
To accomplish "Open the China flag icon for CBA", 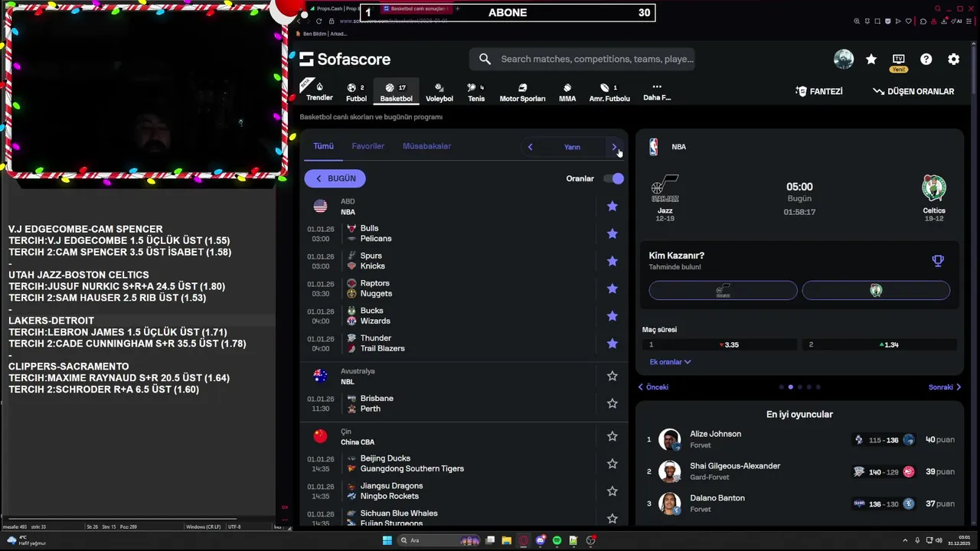I will (x=320, y=436).
